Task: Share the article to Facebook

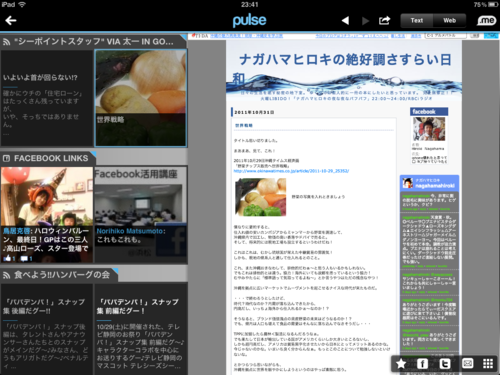Action: [422, 364]
